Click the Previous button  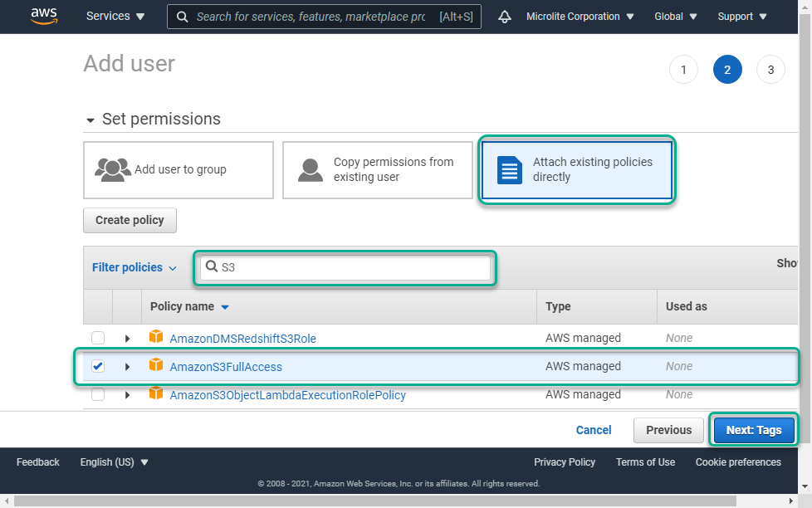pos(668,430)
